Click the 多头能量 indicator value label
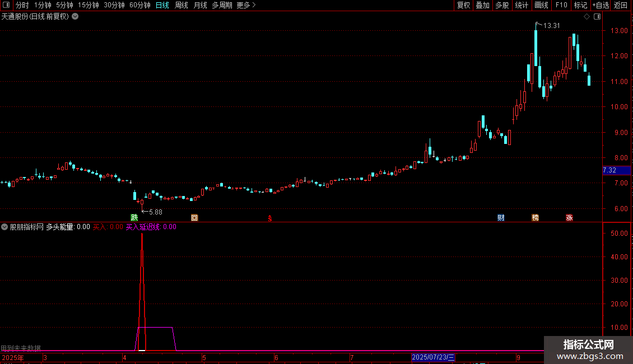633x364 pixels. pos(68,227)
